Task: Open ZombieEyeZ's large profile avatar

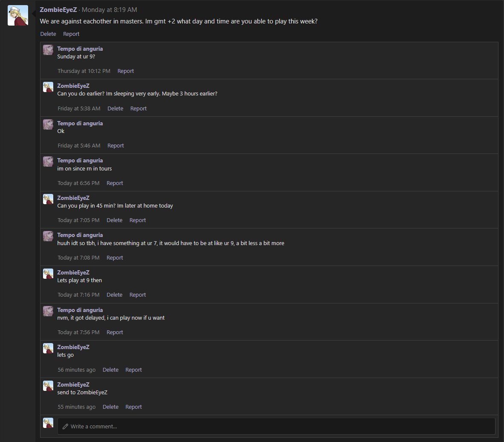Action: click(17, 15)
